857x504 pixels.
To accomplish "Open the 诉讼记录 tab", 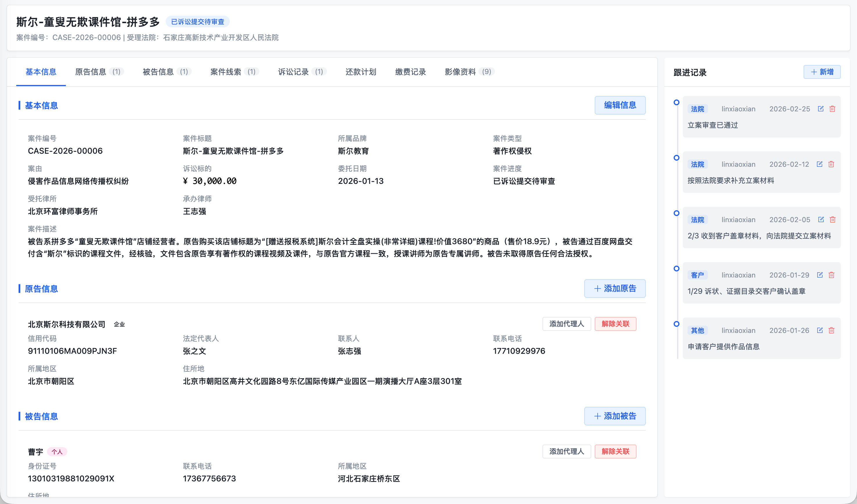I will (x=294, y=72).
